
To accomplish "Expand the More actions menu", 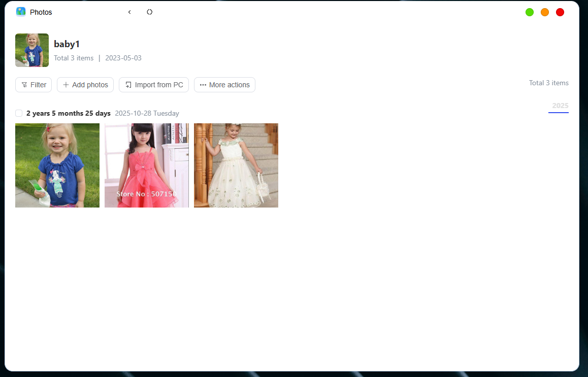I will click(224, 85).
